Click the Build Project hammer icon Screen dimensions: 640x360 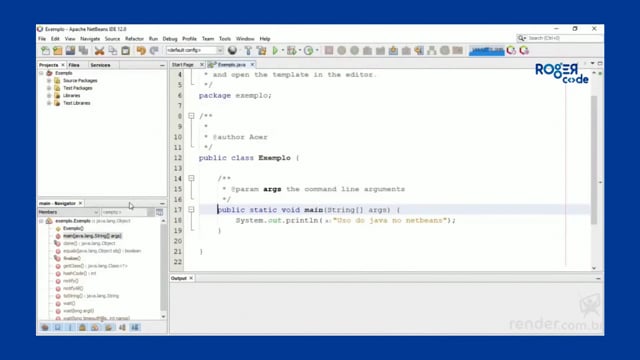point(248,51)
